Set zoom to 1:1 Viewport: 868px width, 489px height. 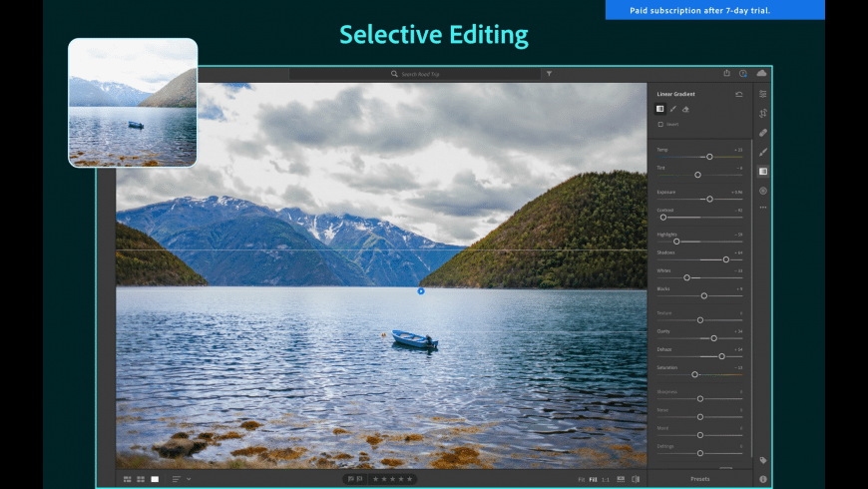pyautogui.click(x=605, y=480)
